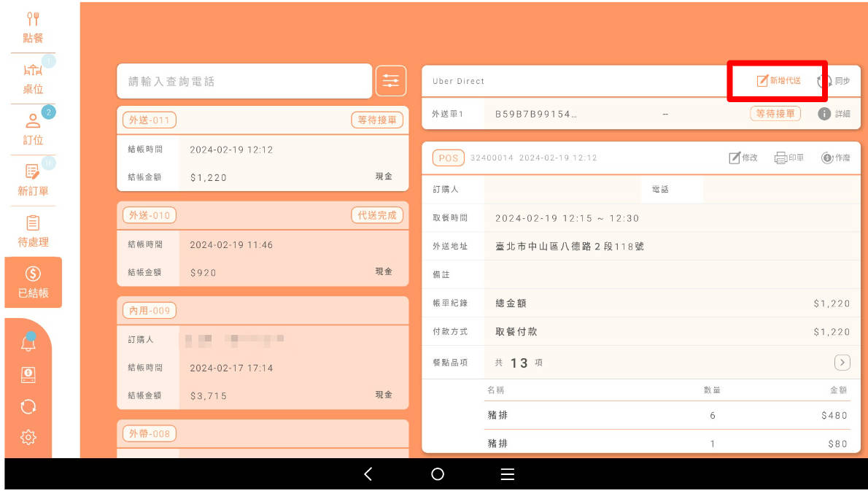Image resolution: width=868 pixels, height=491 pixels.
Task: Void the order with 作廢
Action: pyautogui.click(x=835, y=158)
